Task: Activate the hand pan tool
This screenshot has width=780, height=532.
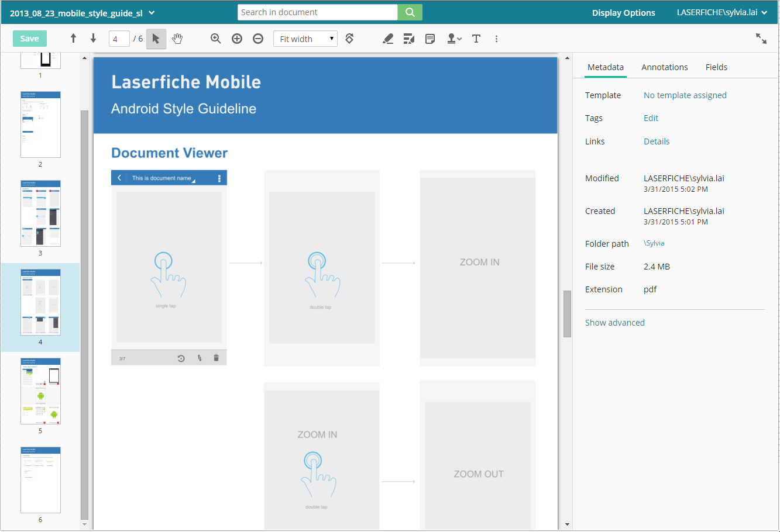Action: click(x=177, y=39)
